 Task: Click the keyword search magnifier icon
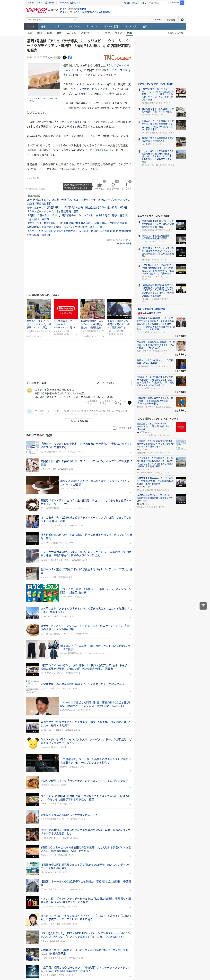pos(75,20)
